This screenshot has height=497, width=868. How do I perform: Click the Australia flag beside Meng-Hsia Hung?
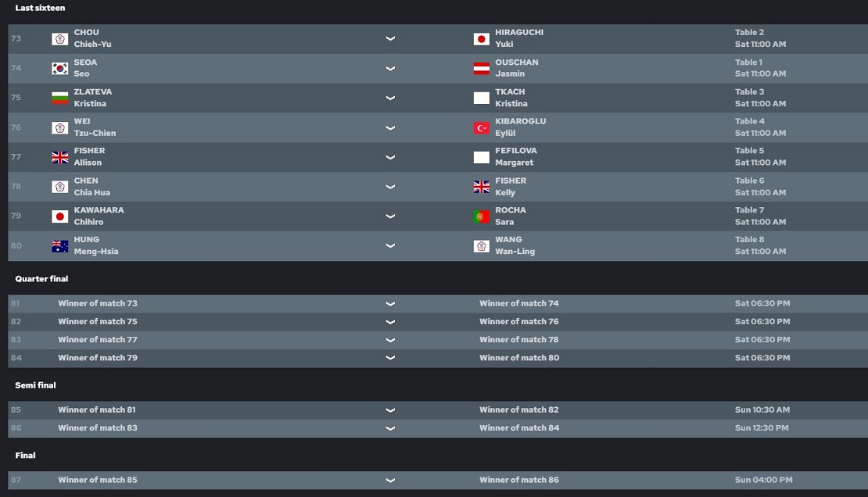pyautogui.click(x=59, y=246)
